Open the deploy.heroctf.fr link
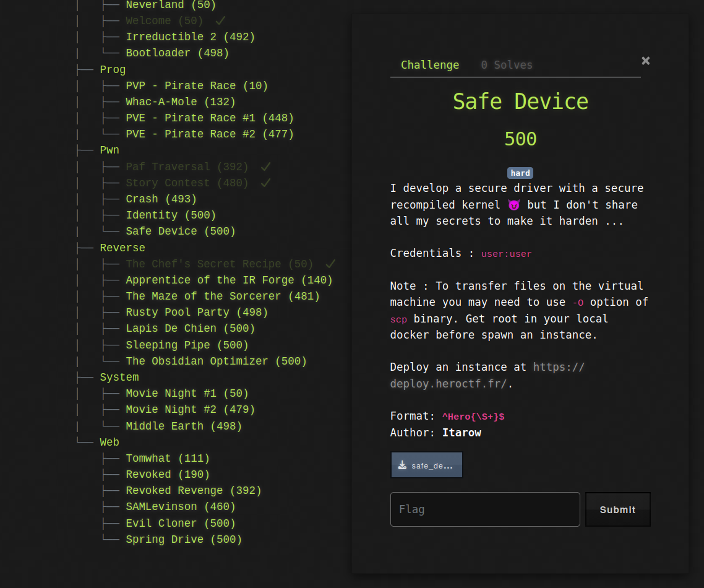Viewport: 704px width, 588px height. [487, 375]
